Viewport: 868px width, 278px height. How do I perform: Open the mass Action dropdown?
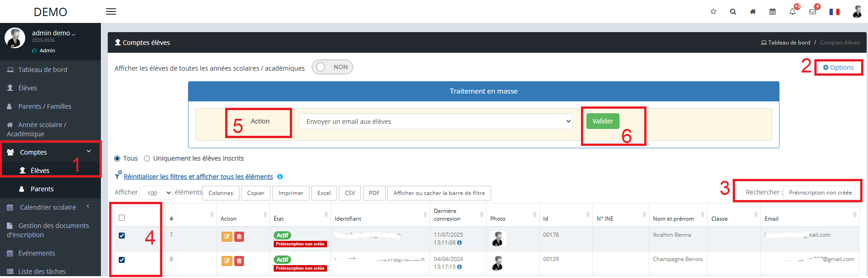[435, 122]
